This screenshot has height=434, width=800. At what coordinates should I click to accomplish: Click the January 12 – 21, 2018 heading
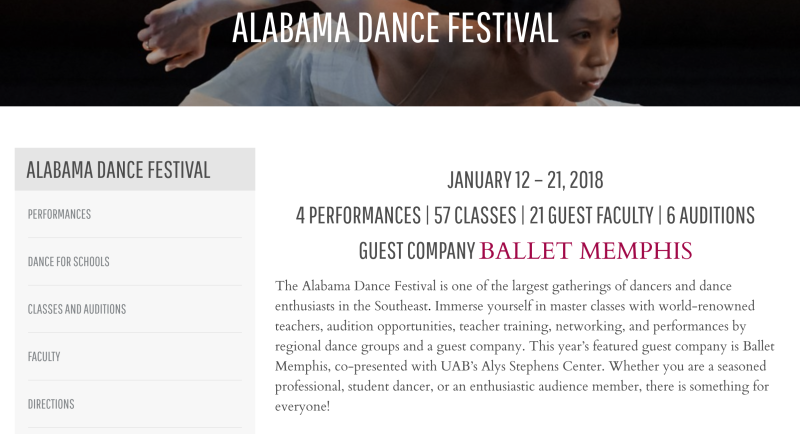click(x=525, y=181)
